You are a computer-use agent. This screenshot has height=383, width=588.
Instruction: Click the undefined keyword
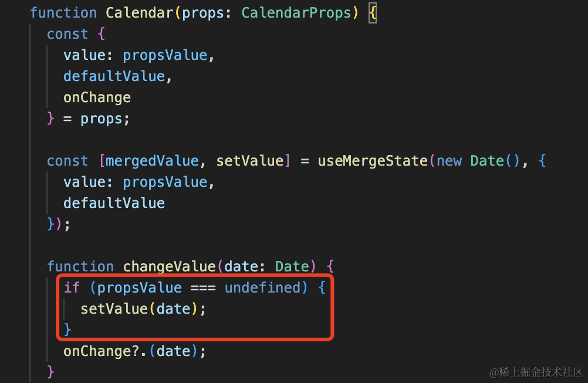(x=262, y=287)
